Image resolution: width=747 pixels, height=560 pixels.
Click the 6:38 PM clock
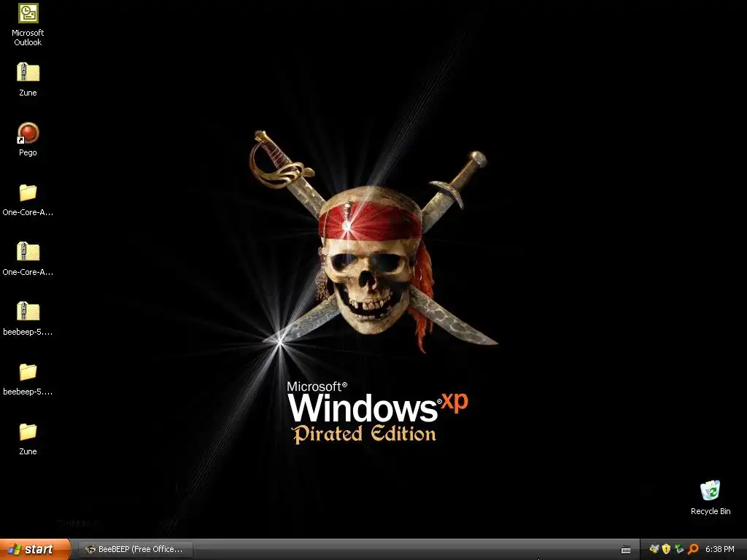pos(720,550)
